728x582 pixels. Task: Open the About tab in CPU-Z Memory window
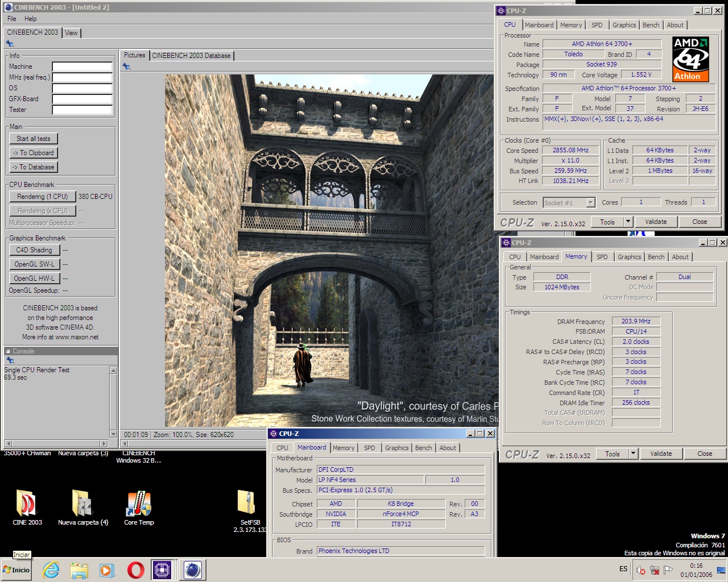pyautogui.click(x=680, y=257)
